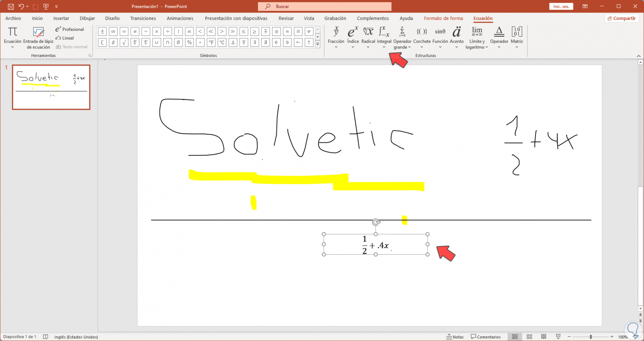This screenshot has height=341, width=644.
Task: Expand the Matriz structures menu
Action: tap(517, 38)
